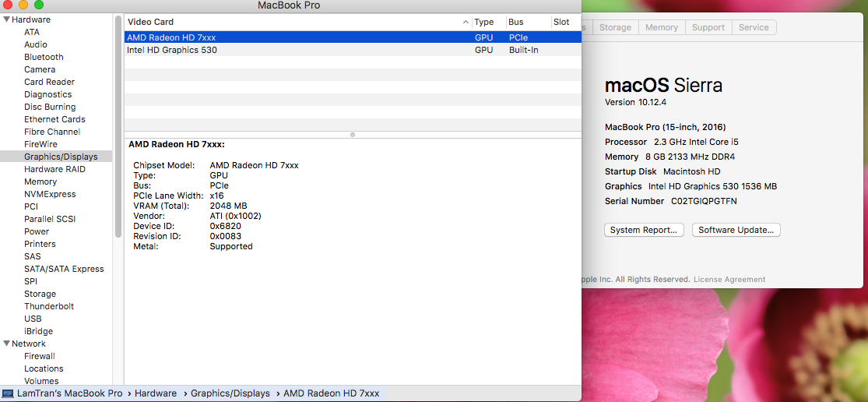868x402 pixels.
Task: Click the System Report button
Action: [644, 230]
